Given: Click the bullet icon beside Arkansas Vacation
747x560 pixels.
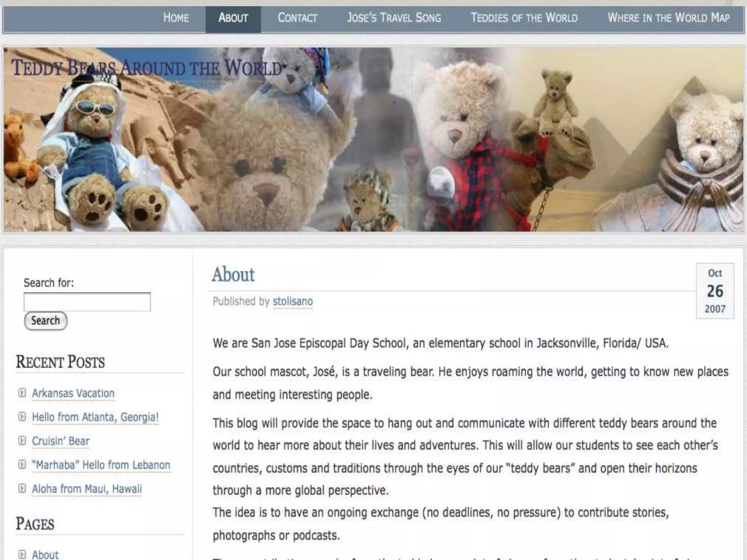Looking at the screenshot, I should pos(22,393).
